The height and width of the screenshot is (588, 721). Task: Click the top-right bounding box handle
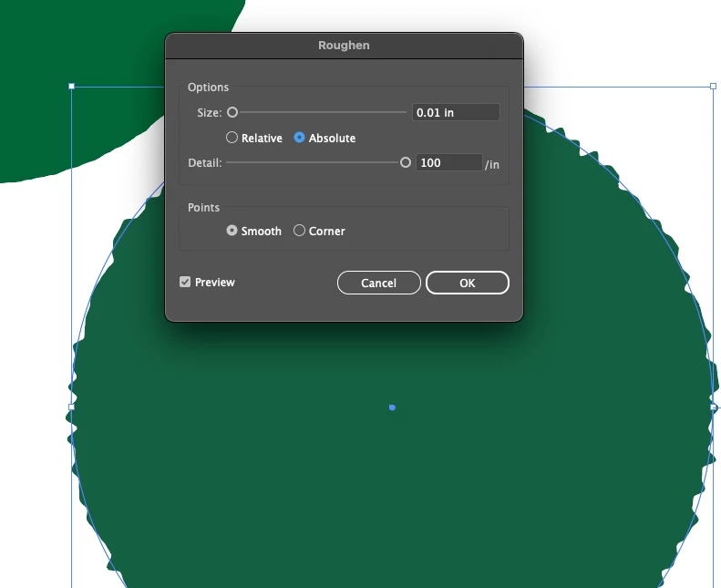point(713,86)
